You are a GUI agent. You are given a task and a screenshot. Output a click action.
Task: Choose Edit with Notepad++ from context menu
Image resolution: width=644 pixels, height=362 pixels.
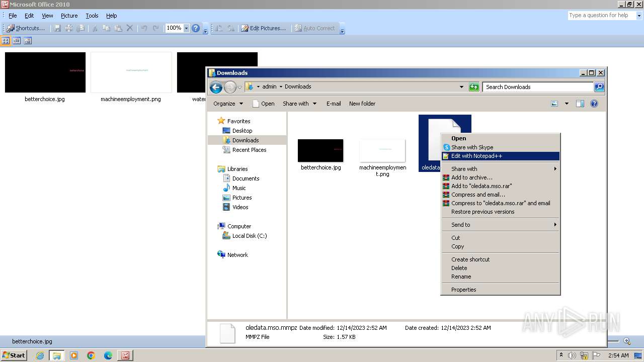(x=501, y=156)
